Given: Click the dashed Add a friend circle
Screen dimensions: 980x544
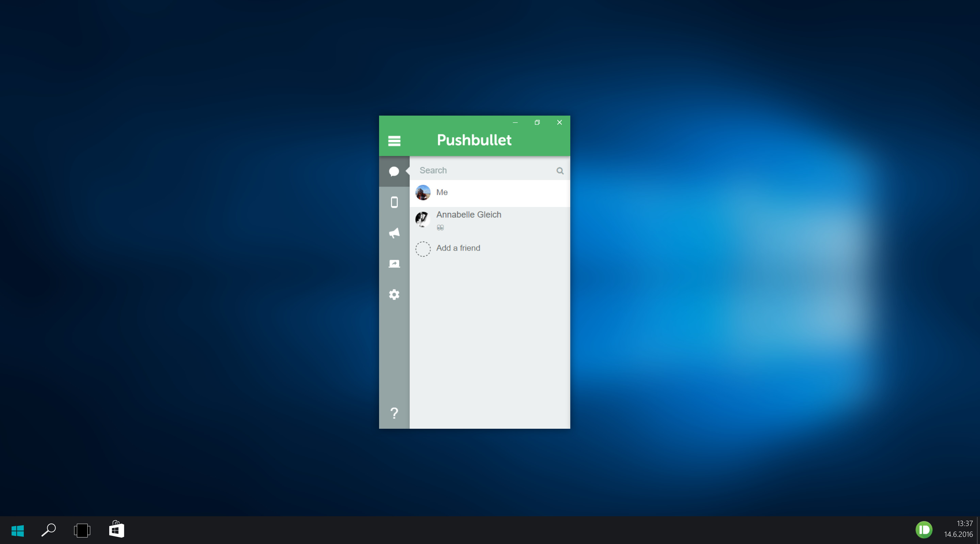Looking at the screenshot, I should (x=423, y=249).
